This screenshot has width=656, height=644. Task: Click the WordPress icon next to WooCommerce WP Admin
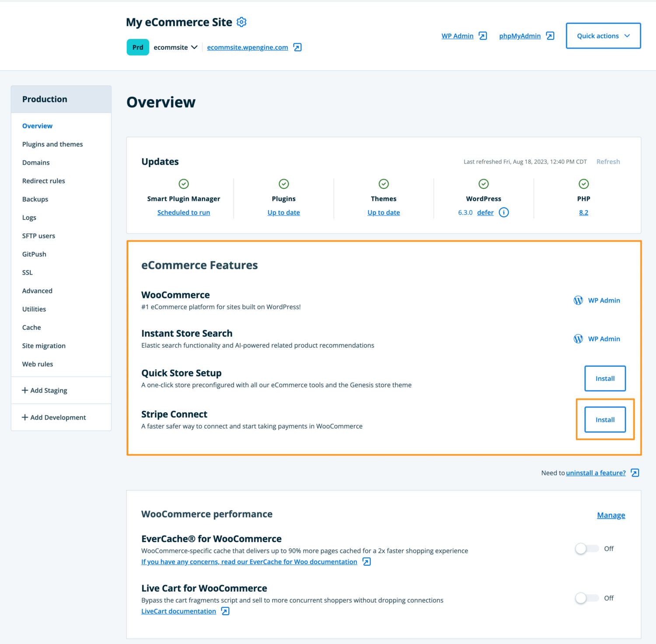pyautogui.click(x=578, y=300)
